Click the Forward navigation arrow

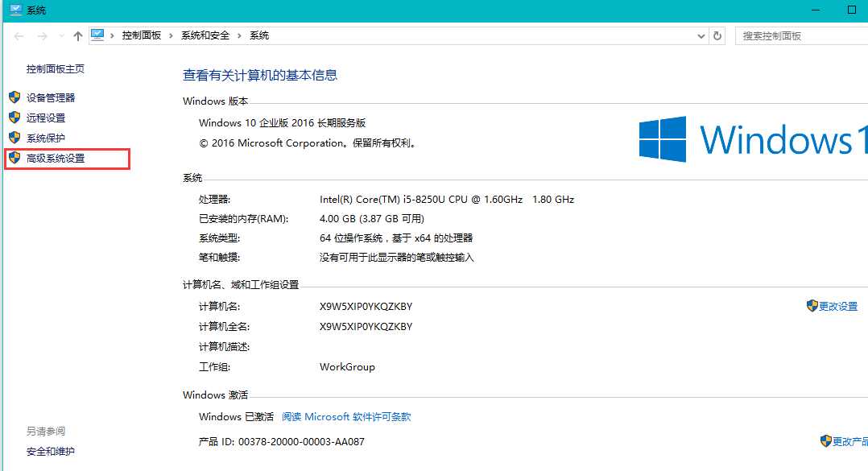point(42,36)
